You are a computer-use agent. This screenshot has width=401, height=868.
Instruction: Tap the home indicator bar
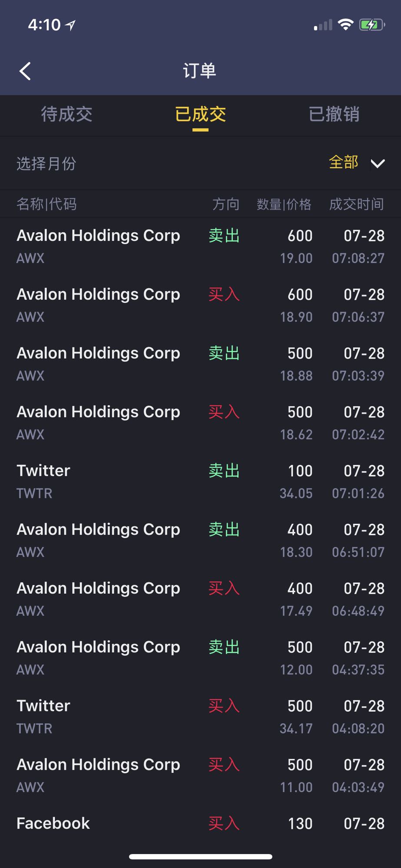pos(201,856)
